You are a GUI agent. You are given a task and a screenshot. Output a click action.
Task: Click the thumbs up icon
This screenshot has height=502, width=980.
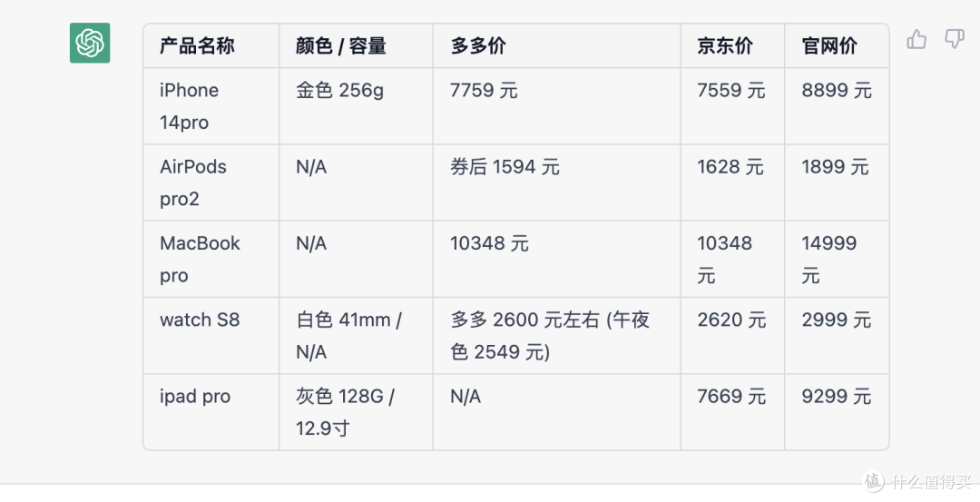pyautogui.click(x=916, y=39)
